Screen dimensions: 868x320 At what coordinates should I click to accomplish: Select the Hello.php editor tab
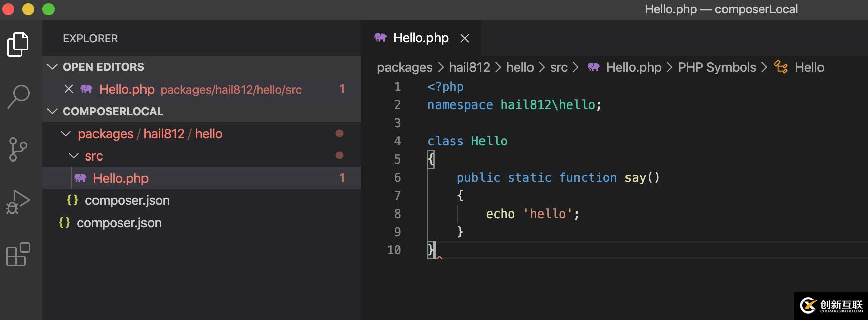[420, 38]
